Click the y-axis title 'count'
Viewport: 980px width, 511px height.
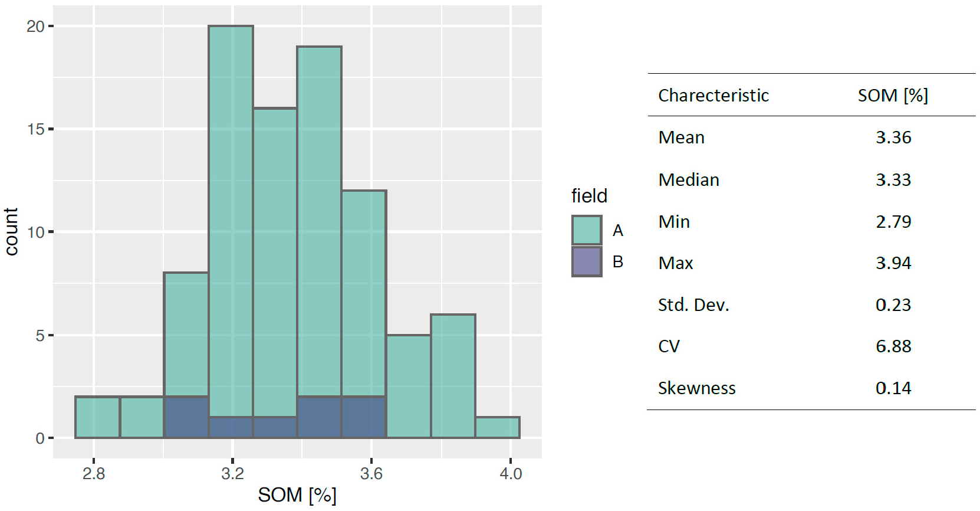11,231
